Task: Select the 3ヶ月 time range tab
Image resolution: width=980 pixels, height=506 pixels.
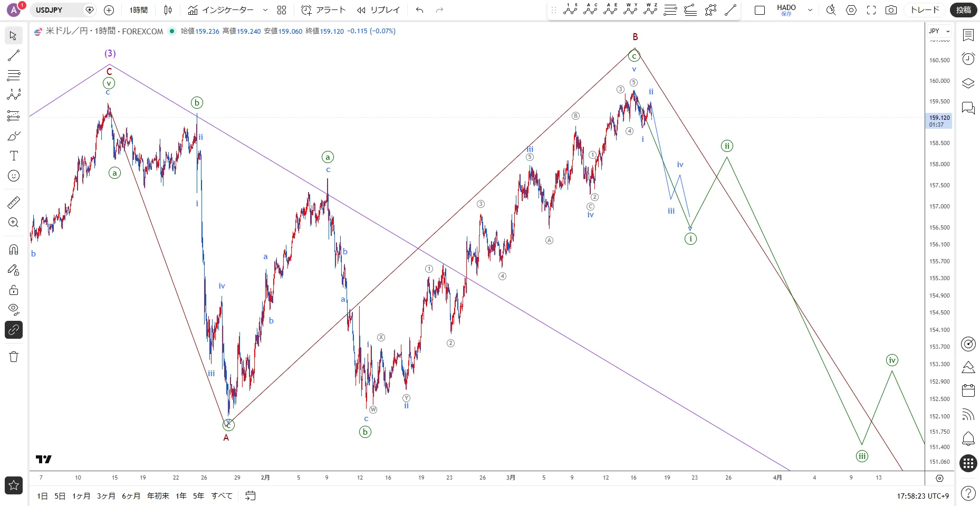Action: [105, 495]
